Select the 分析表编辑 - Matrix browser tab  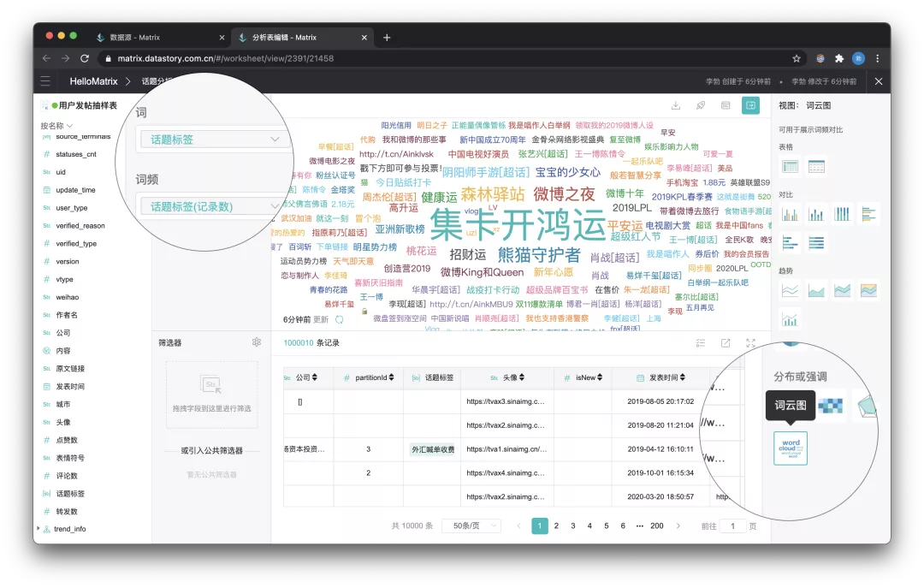(302, 37)
